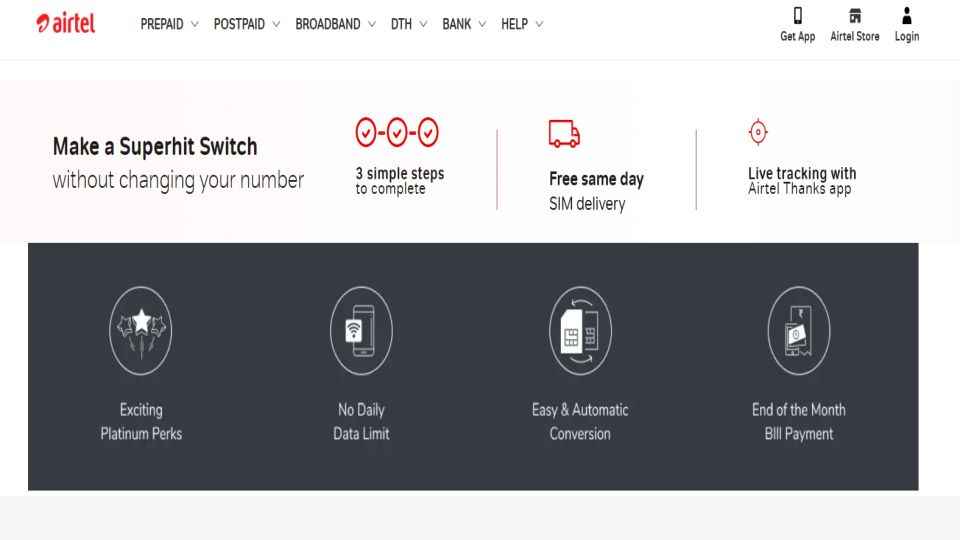Click the delivery truck icon
Image resolution: width=960 pixels, height=540 pixels.
pos(564,133)
